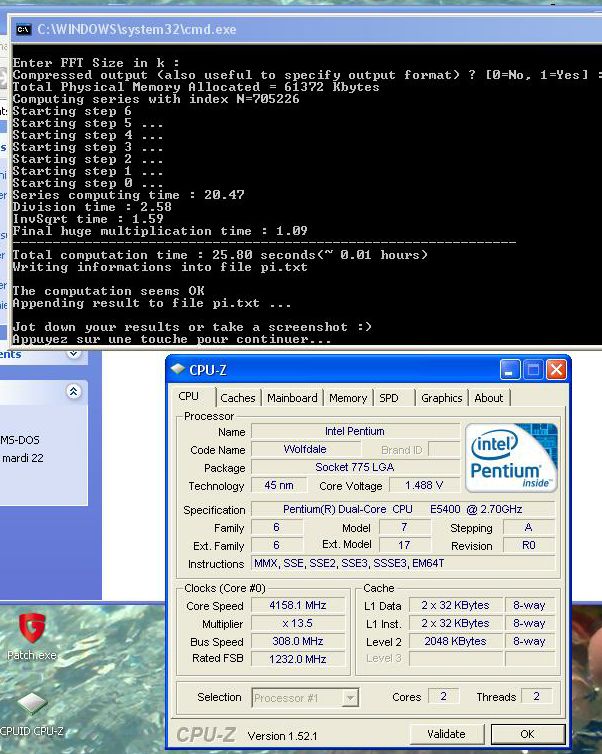Click the cmd.exe title bar icon
Screen dimensions: 602x754
(24, 29)
